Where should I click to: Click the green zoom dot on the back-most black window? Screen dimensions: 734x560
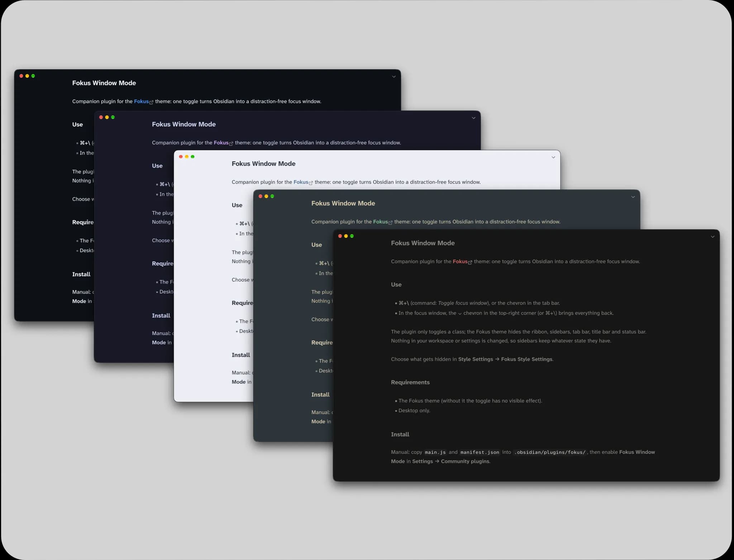(33, 76)
